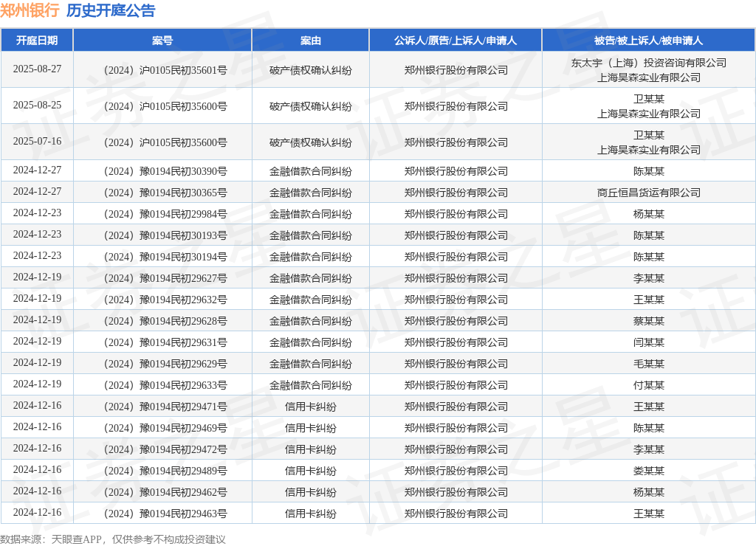Click defendant 杨某某 in the 29984号 row

tap(648, 214)
